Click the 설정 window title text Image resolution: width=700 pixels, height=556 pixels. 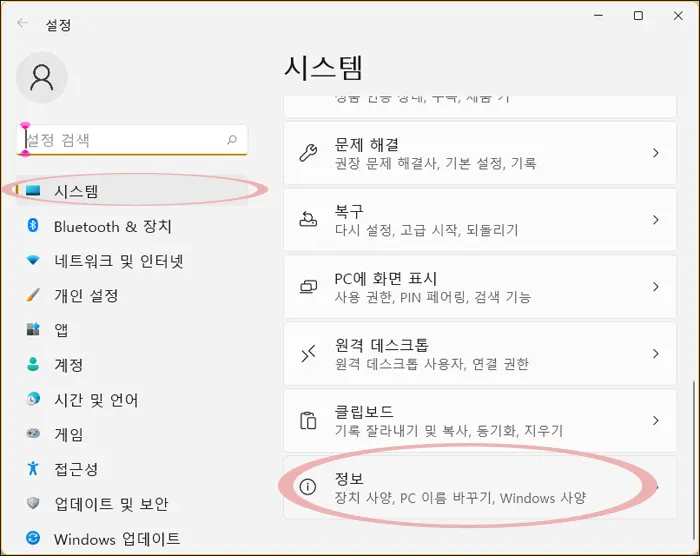pyautogui.click(x=58, y=25)
